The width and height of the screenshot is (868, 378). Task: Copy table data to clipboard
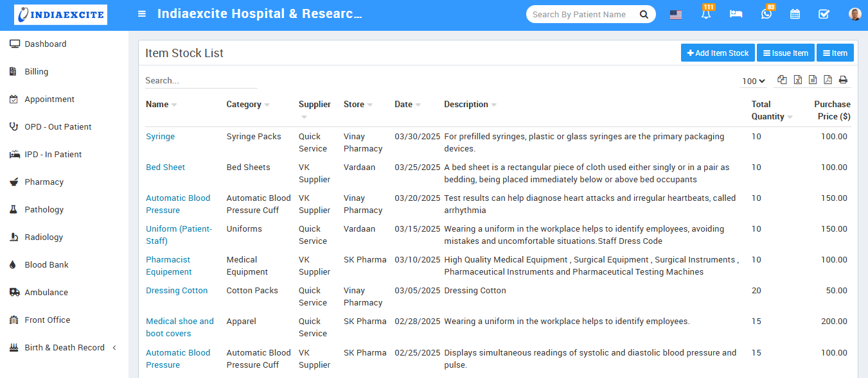782,80
